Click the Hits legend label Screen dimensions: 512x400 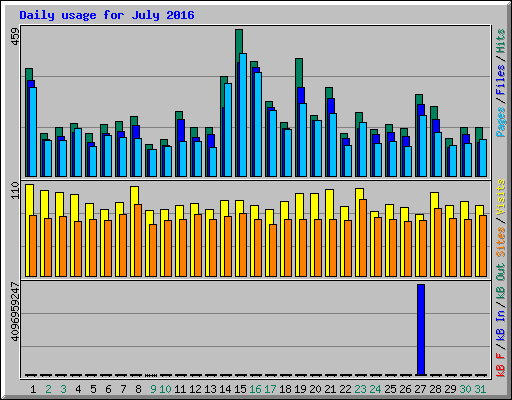501,41
